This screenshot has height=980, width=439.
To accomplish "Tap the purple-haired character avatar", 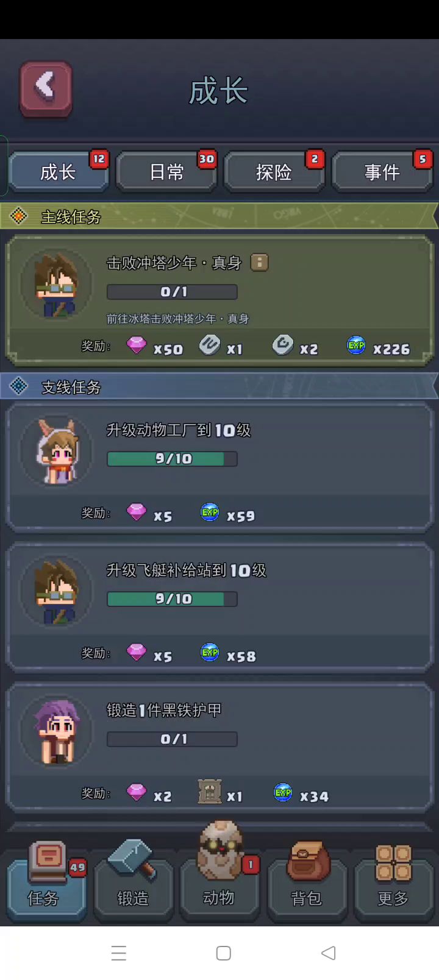I will pos(57,731).
